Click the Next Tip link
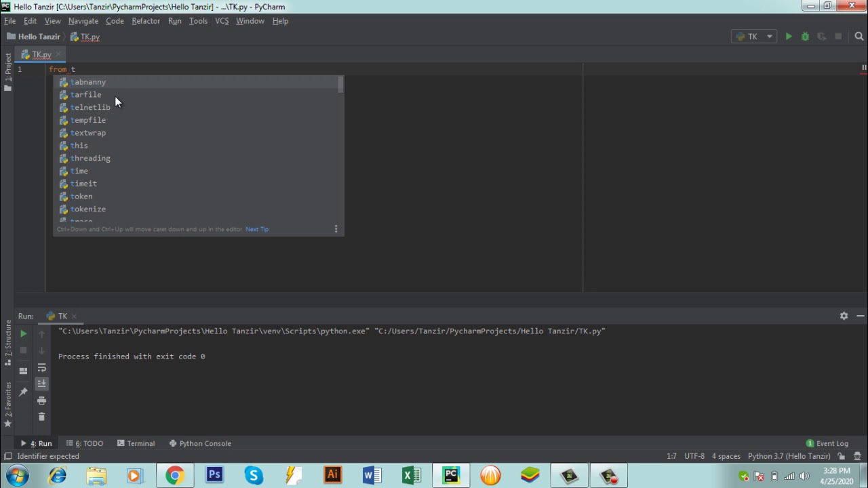This screenshot has height=488, width=868. point(257,229)
